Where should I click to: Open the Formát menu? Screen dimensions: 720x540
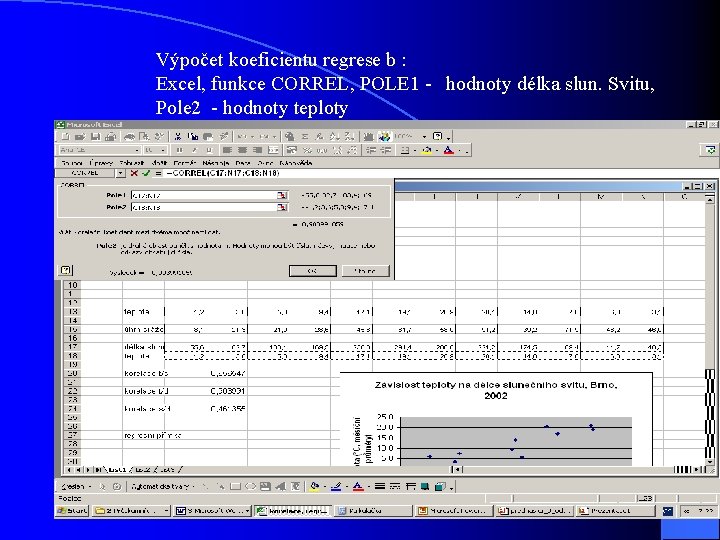pos(185,163)
